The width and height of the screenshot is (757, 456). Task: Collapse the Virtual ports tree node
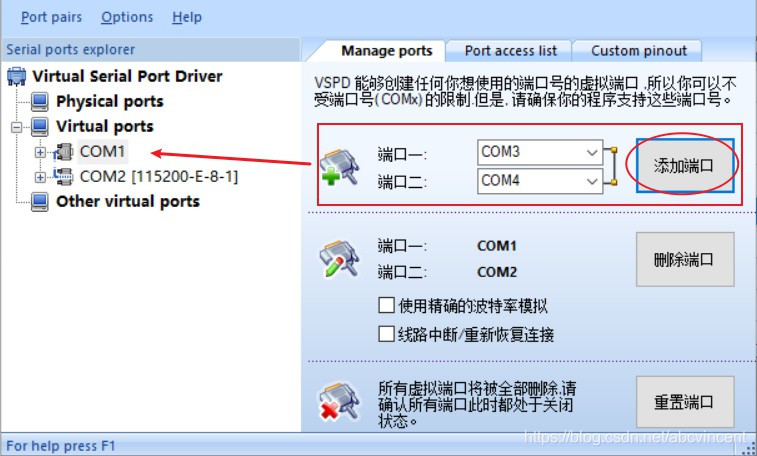coord(17,127)
